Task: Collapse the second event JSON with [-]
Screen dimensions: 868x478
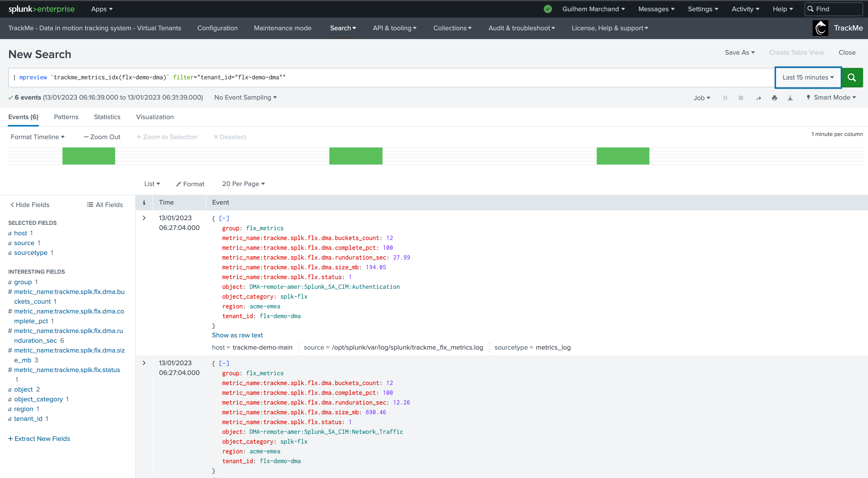Action: (x=224, y=364)
